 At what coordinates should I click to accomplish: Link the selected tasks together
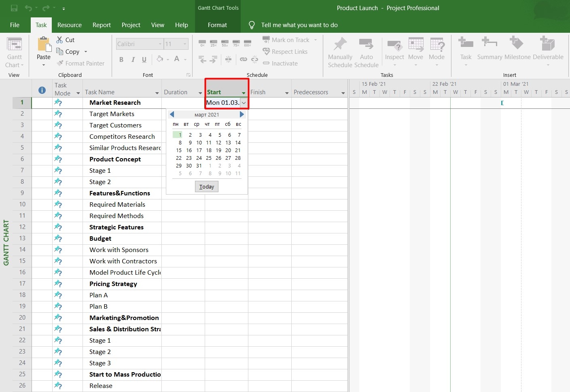244,59
